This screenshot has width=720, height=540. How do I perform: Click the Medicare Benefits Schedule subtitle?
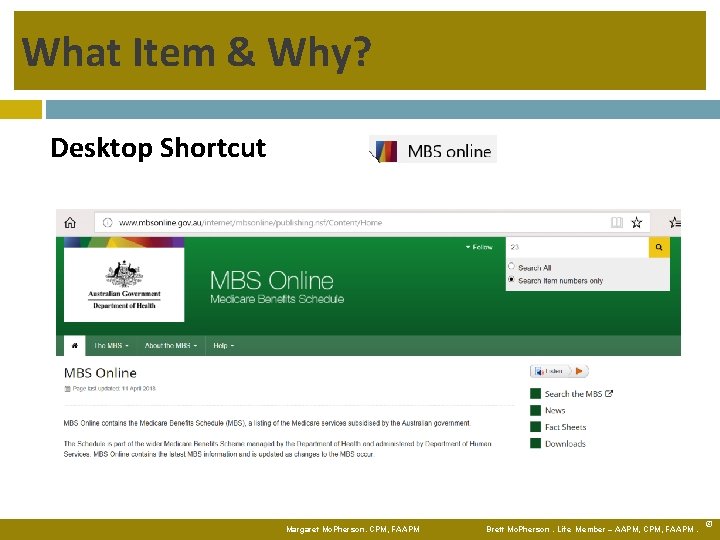(x=277, y=299)
